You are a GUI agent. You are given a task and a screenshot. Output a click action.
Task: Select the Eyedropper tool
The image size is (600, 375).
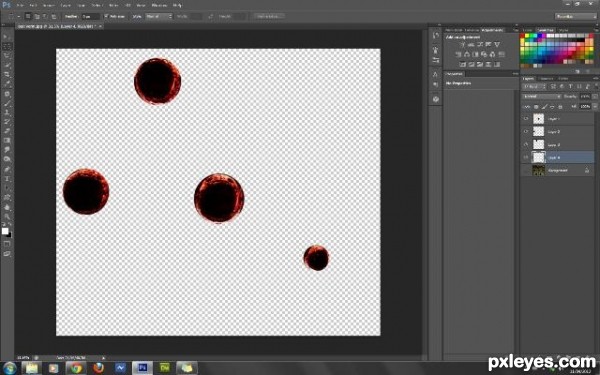7,84
